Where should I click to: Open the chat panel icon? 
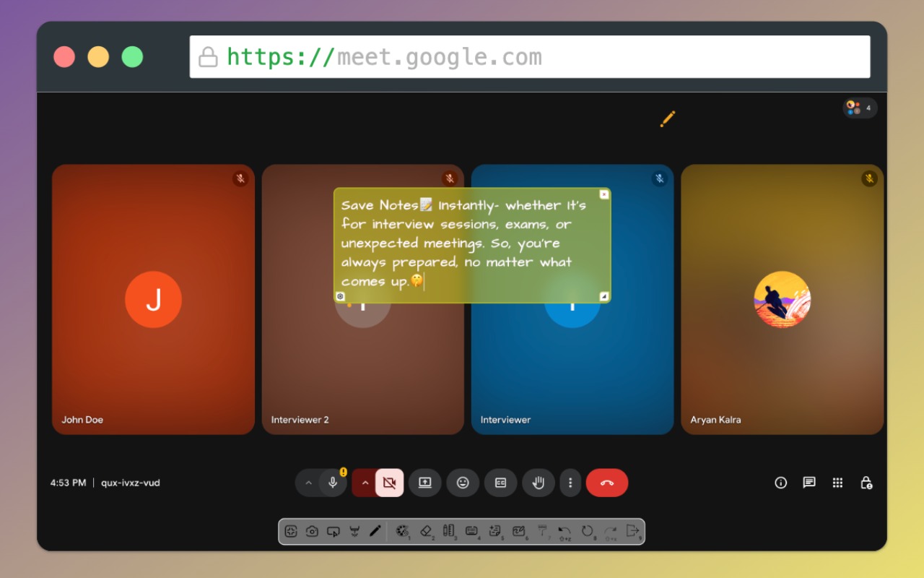pyautogui.click(x=809, y=483)
